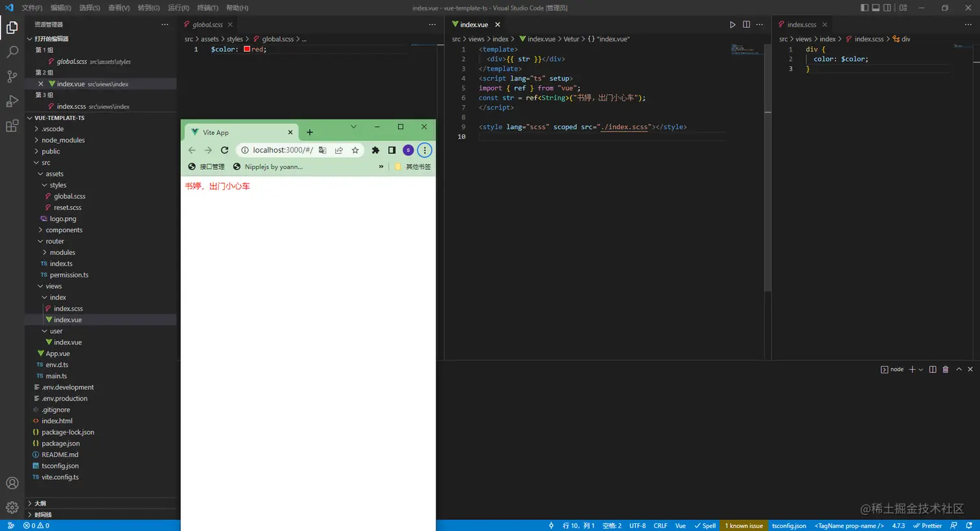Open the Run and Debug view
This screenshot has width=980, height=531.
(x=12, y=101)
